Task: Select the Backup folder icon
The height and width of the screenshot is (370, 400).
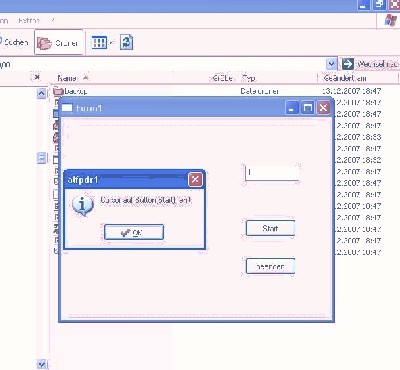Action: (x=58, y=91)
